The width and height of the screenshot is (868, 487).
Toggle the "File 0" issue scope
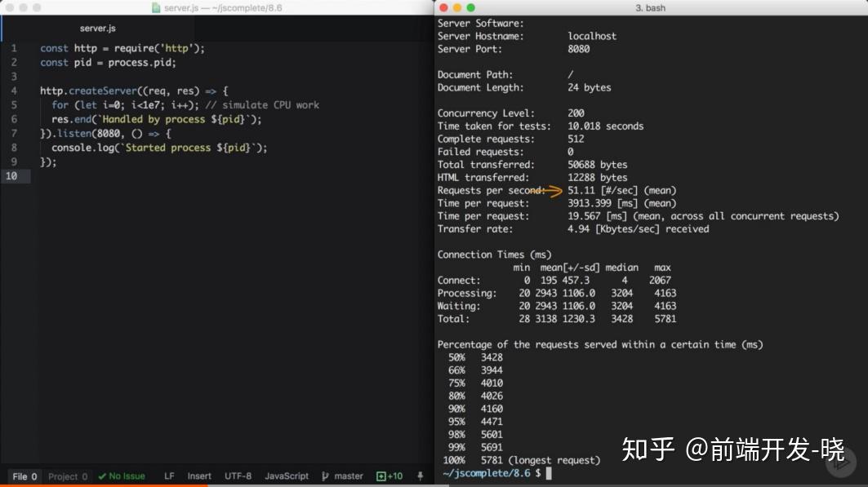[x=23, y=476]
